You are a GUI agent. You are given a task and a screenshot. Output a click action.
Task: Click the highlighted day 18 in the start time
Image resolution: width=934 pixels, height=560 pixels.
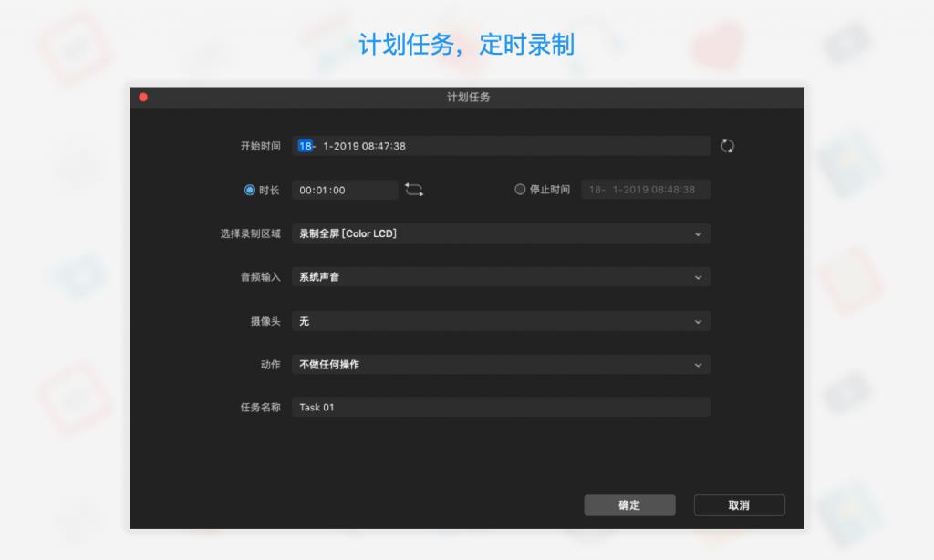pos(306,146)
